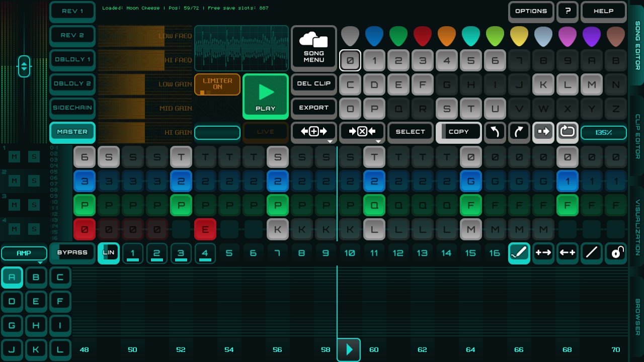Mute track 1 with its M button
644x362 pixels.
(14, 157)
